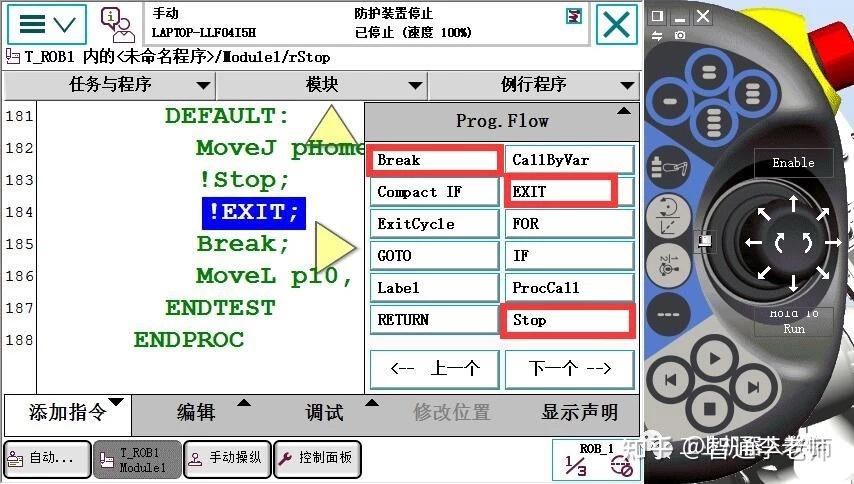Insert Break instruction
This screenshot has width=854, height=484.
tap(434, 160)
